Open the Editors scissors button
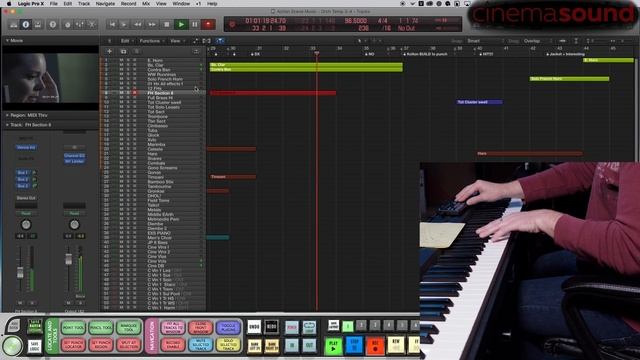 click(92, 24)
